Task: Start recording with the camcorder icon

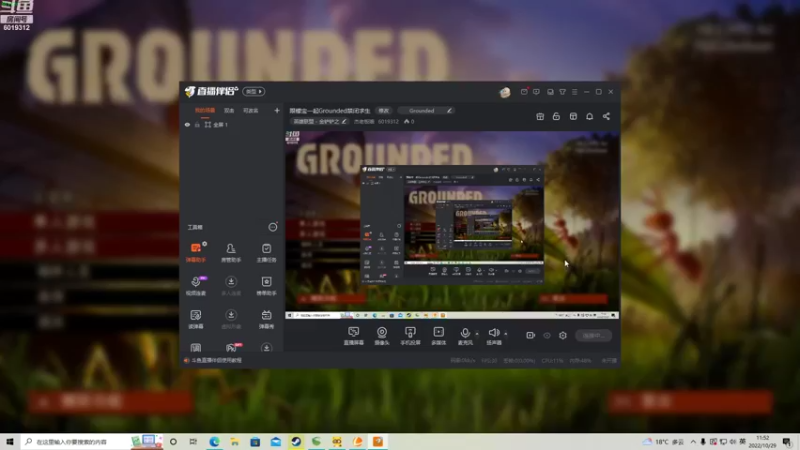Action: click(531, 335)
